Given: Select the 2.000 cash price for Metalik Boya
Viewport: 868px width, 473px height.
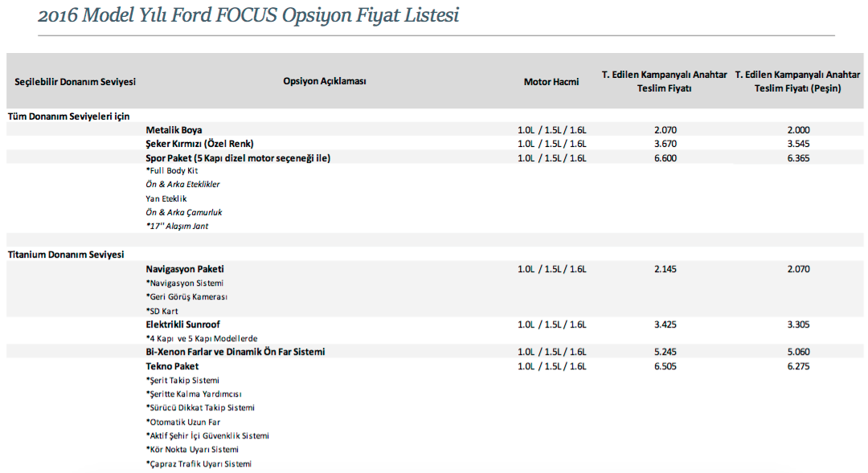Looking at the screenshot, I should pyautogui.click(x=798, y=130).
